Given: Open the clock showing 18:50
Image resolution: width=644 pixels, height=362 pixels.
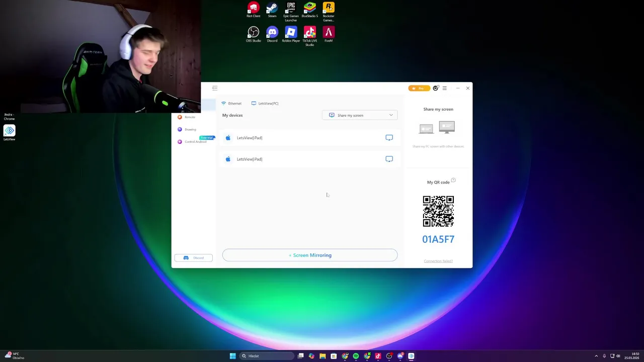Looking at the screenshot, I should [x=631, y=356].
